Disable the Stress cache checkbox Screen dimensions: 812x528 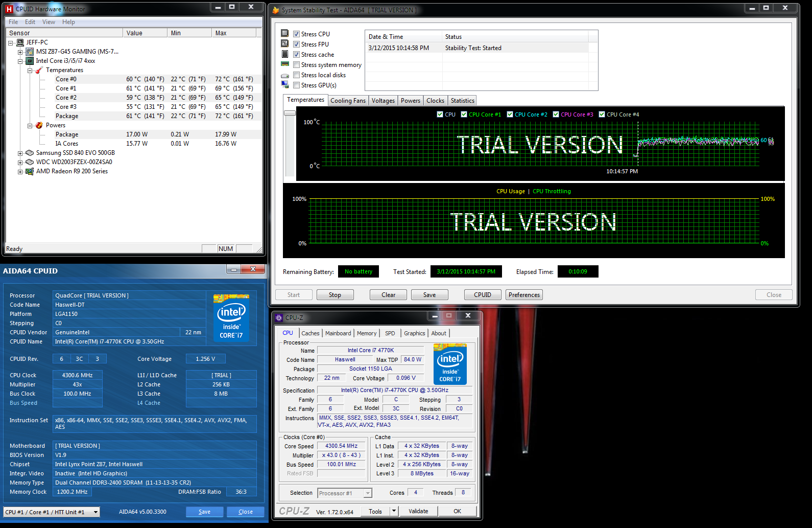click(x=296, y=54)
